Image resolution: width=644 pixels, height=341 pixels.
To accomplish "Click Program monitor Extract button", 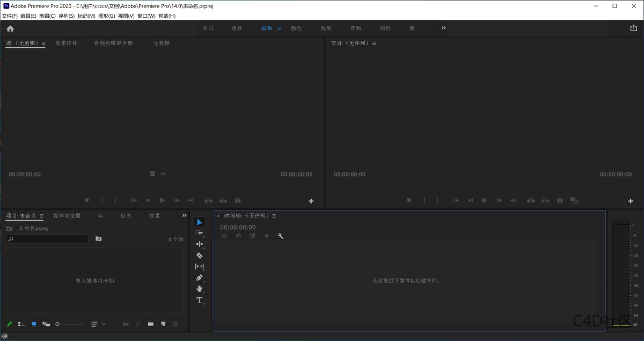I will pos(545,200).
